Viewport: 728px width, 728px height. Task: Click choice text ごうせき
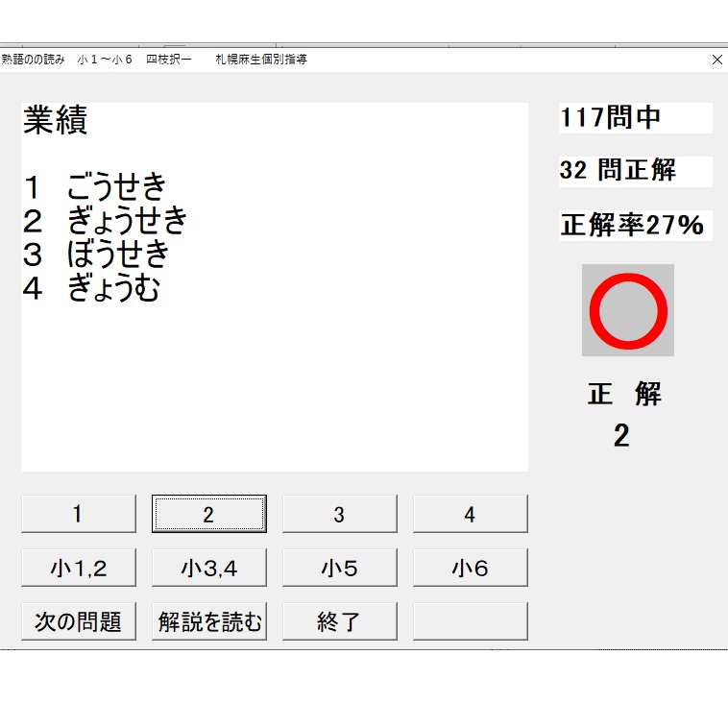(116, 186)
